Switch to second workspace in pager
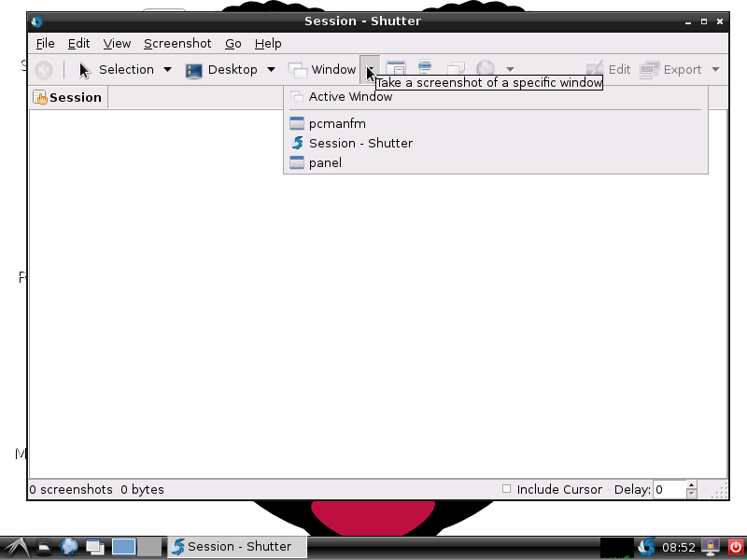The height and width of the screenshot is (560, 747). pyautogui.click(x=149, y=547)
